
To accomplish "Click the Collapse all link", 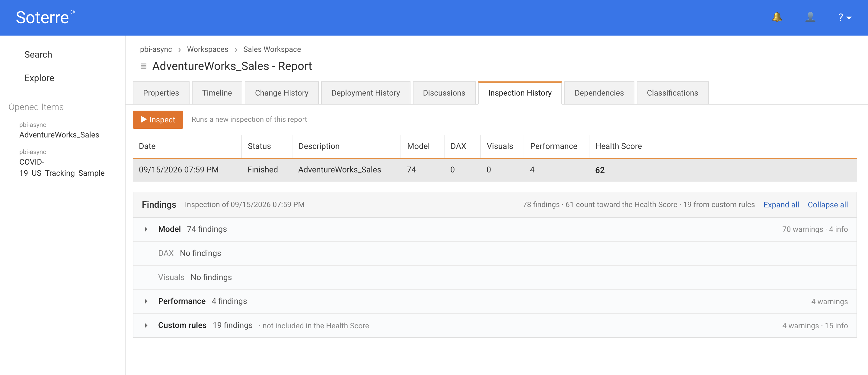I will coord(828,205).
